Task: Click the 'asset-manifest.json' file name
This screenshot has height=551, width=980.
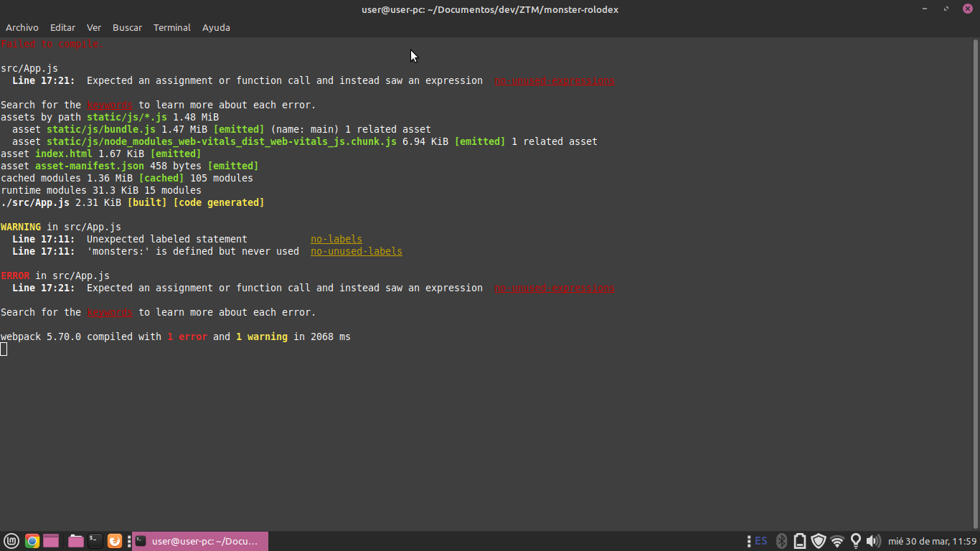Action: (90, 166)
